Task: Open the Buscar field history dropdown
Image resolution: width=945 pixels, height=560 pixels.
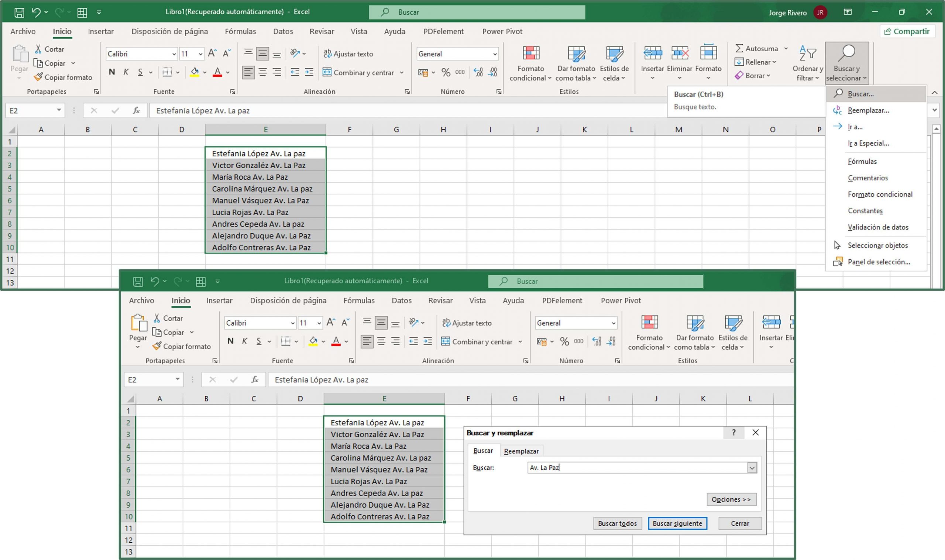Action: [752, 467]
